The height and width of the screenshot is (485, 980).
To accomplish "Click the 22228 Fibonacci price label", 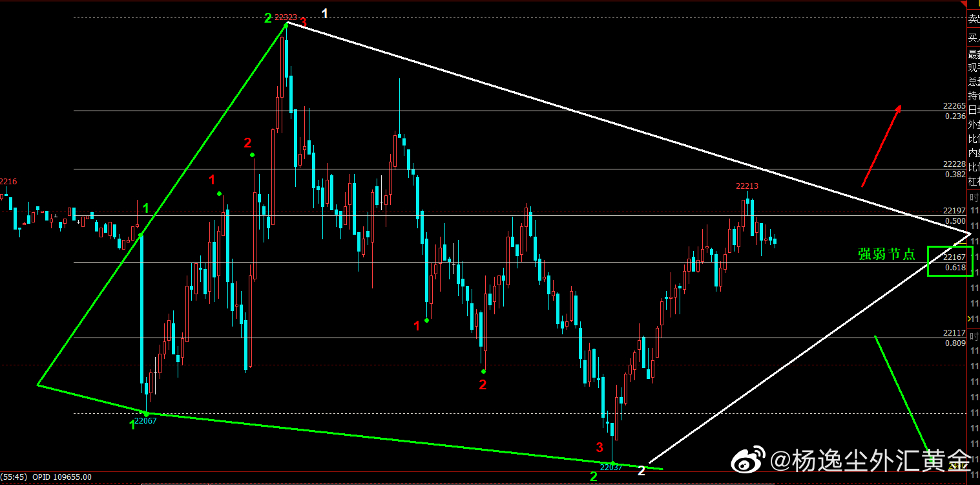I will [954, 164].
